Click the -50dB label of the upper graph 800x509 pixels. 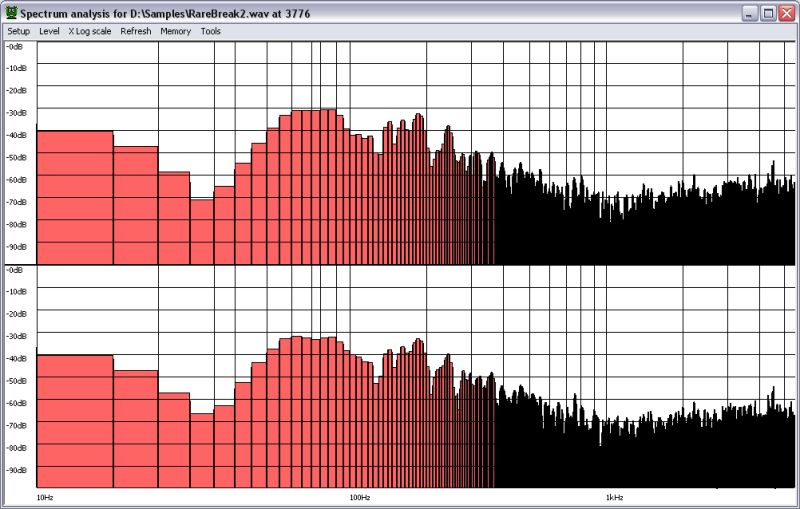17,157
